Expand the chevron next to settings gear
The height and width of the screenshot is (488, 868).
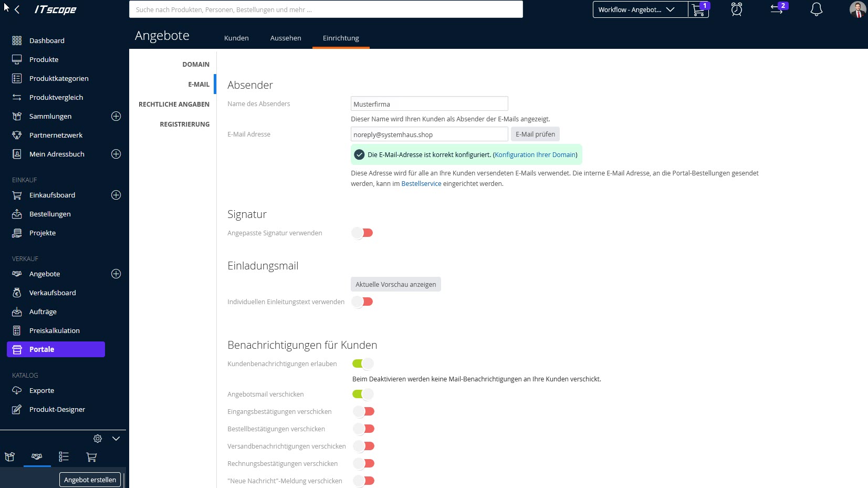pos(116,439)
